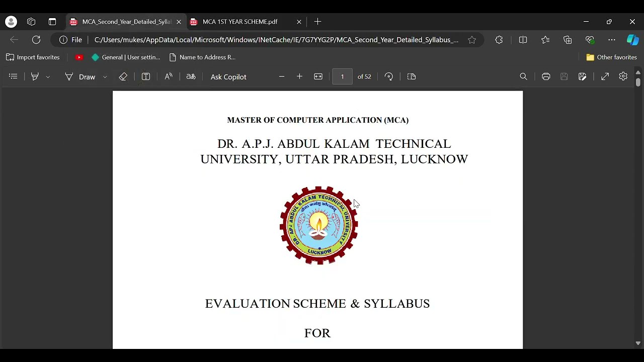Open General | User settings bookmark
The width and height of the screenshot is (644, 362).
[x=126, y=57]
